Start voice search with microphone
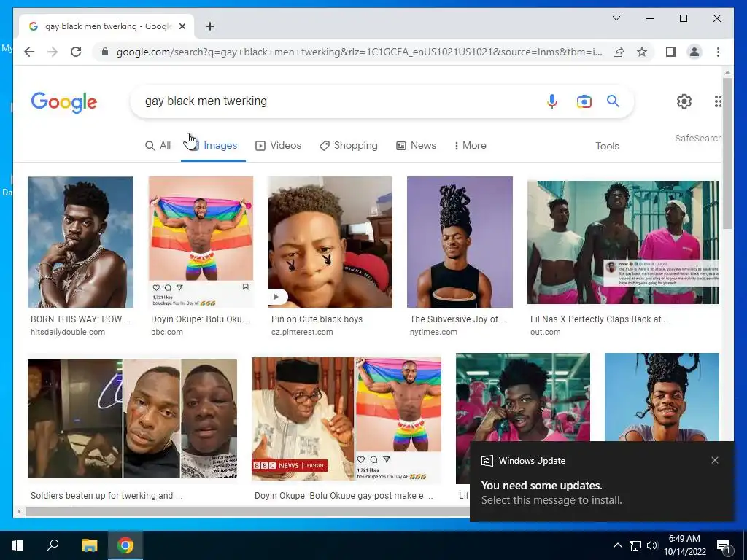Image resolution: width=747 pixels, height=560 pixels. (552, 101)
